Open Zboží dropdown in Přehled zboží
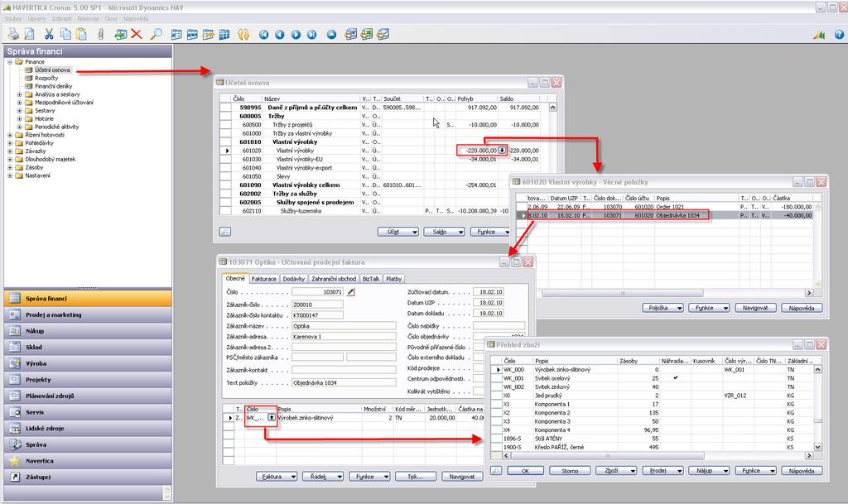Image resolution: width=848 pixels, height=504 pixels. click(616, 471)
